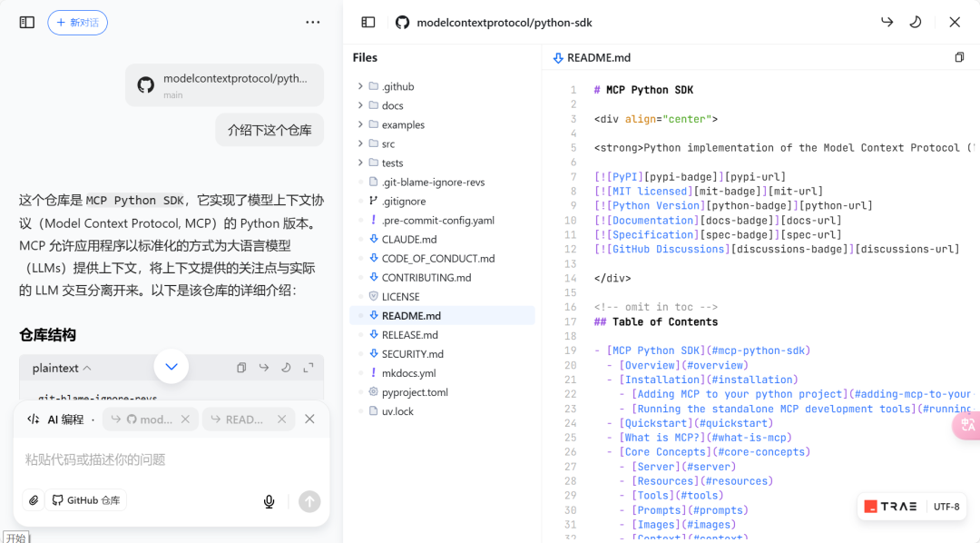Click the share arrow icon on the code block
Image resolution: width=980 pixels, height=543 pixels.
(264, 368)
